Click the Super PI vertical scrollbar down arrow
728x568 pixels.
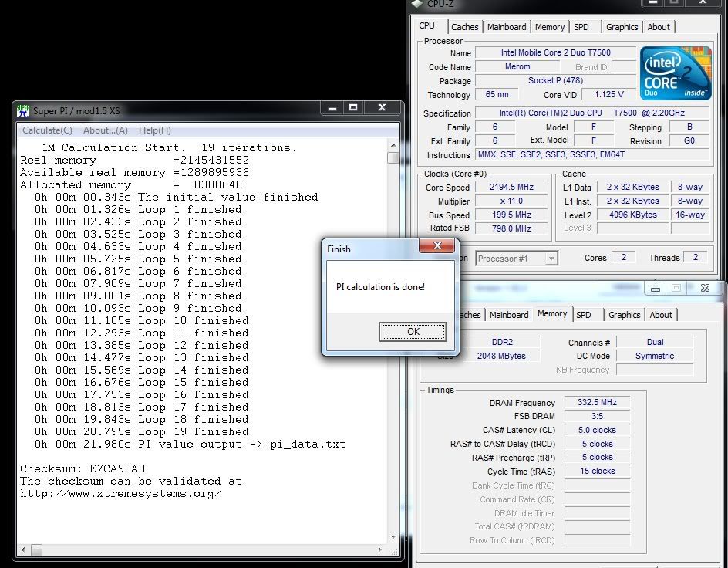pyautogui.click(x=393, y=537)
